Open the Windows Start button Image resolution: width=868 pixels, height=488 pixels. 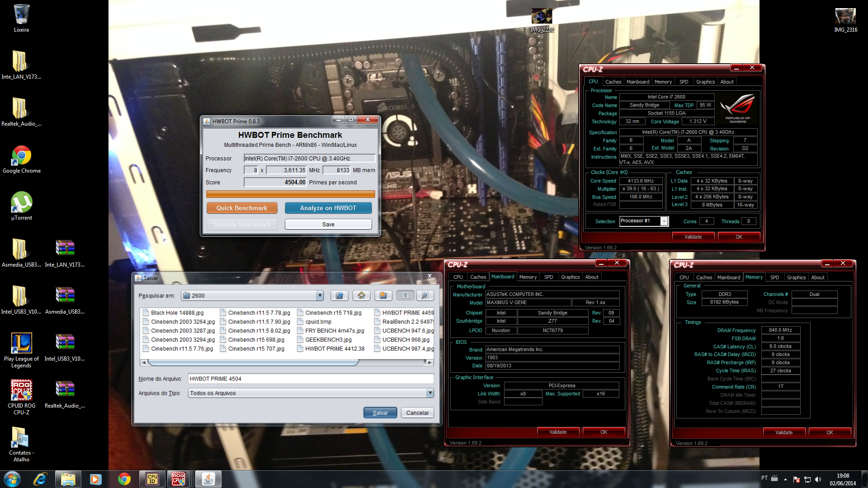12,479
